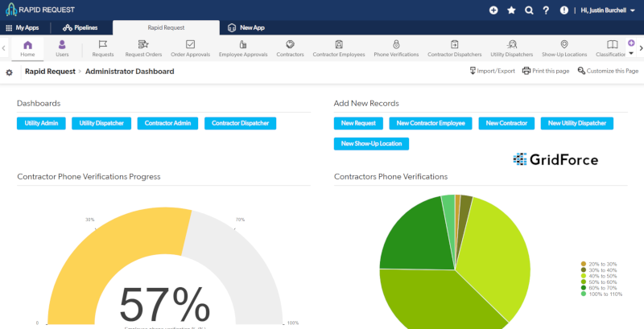Open the help question mark icon
Viewport: 644px width, 329px height.
546,10
